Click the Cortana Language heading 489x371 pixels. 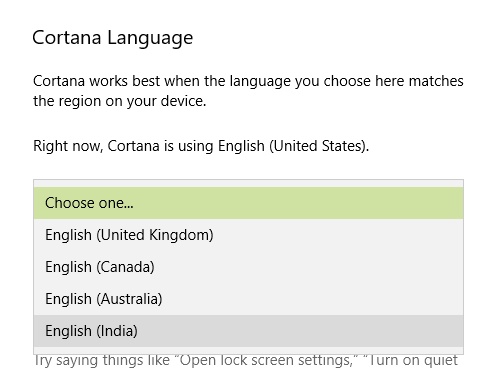[113, 38]
